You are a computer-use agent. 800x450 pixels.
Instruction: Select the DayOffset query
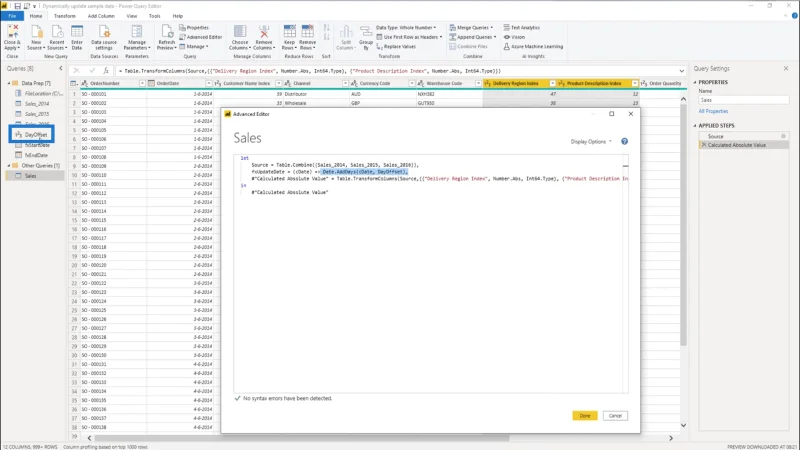(32, 135)
